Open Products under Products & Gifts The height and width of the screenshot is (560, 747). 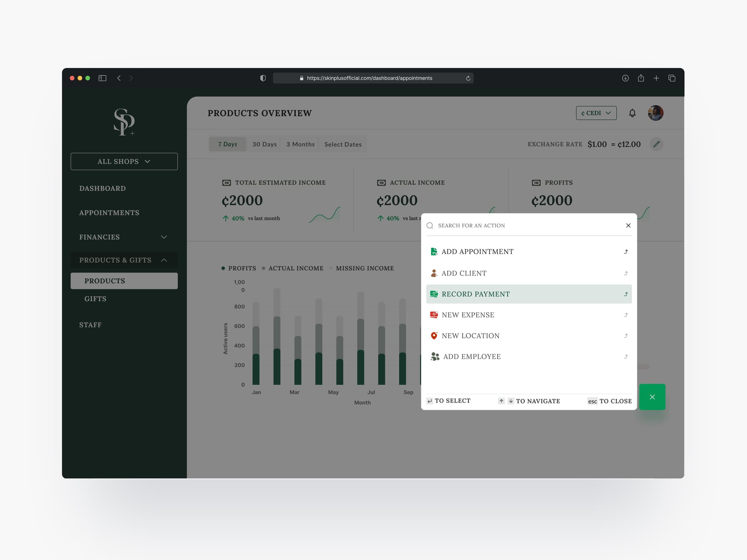[x=124, y=281]
